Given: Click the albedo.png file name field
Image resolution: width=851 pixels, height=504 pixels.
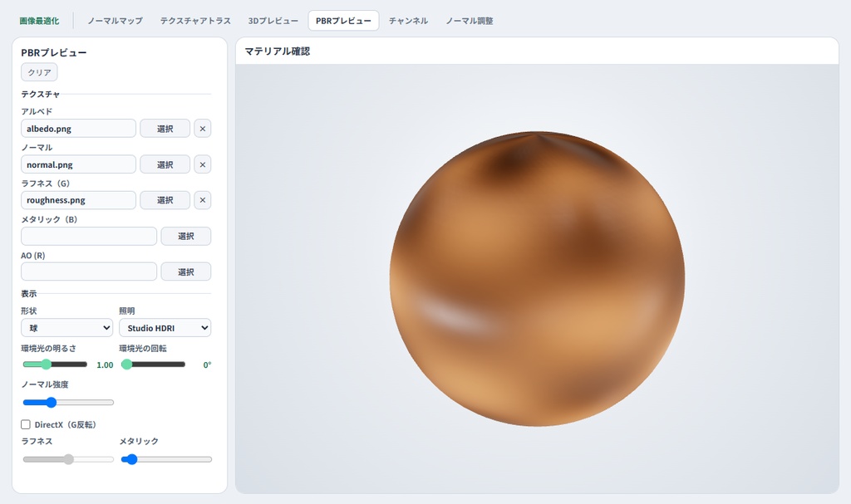Looking at the screenshot, I should tap(79, 129).
